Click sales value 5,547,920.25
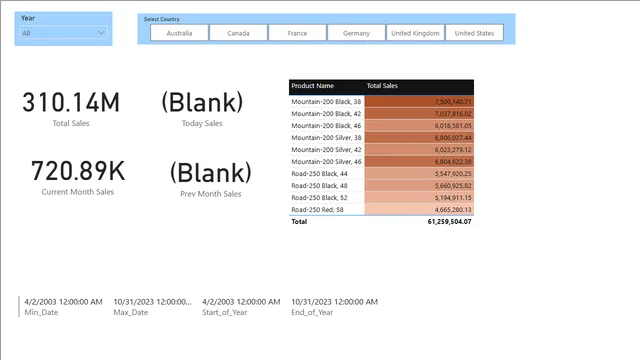The height and width of the screenshot is (360, 640). point(453,173)
